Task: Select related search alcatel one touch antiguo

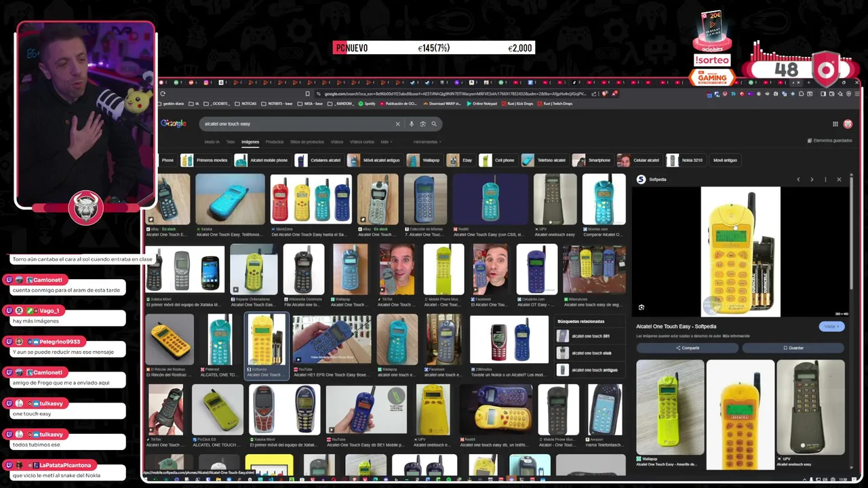Action: point(589,370)
